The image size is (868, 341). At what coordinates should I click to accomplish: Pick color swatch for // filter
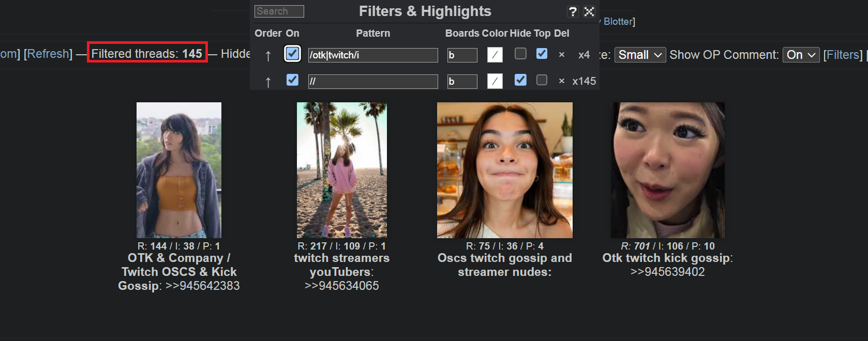[495, 81]
